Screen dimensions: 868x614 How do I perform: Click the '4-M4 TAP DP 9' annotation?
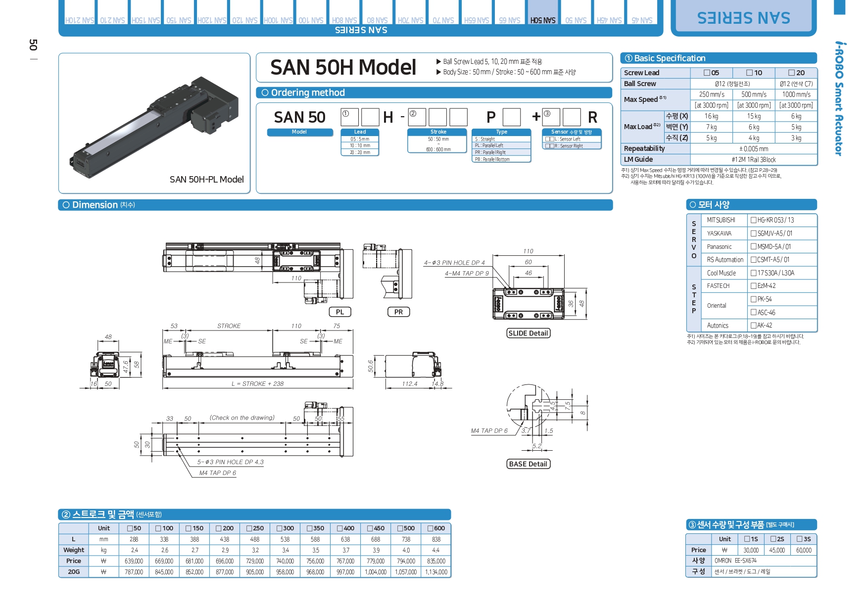[x=467, y=274]
